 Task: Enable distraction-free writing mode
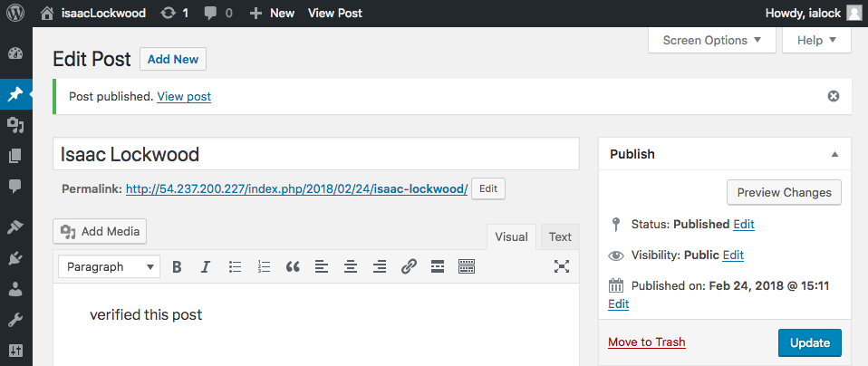(x=562, y=266)
